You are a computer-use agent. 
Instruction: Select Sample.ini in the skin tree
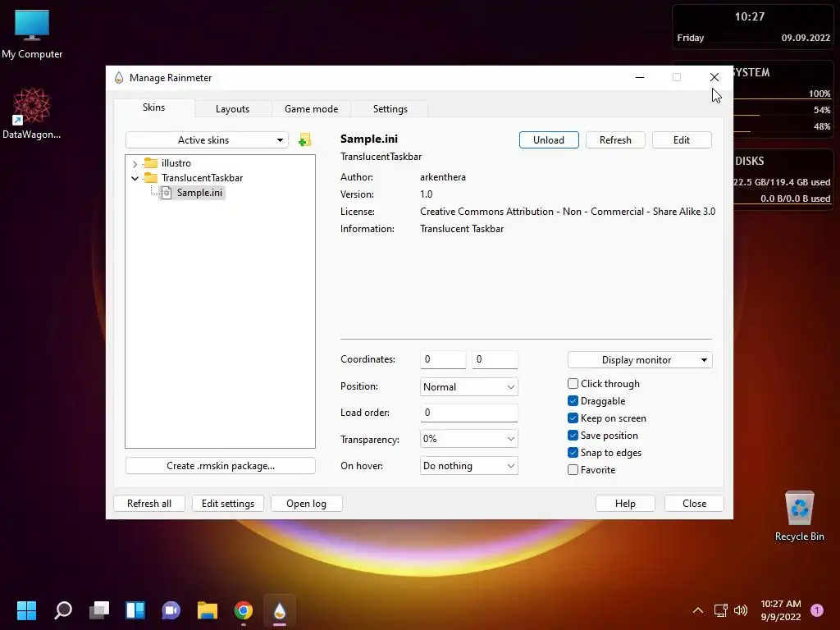(199, 193)
